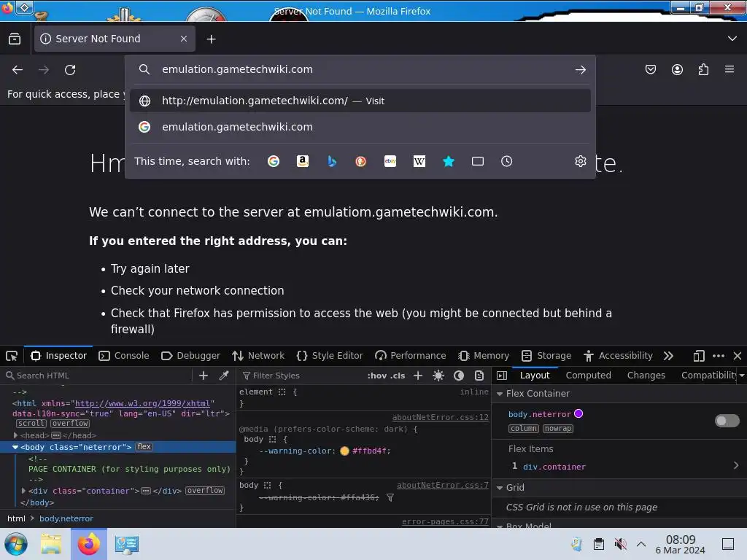
Task: Close the developer tools
Action: [x=738, y=356]
